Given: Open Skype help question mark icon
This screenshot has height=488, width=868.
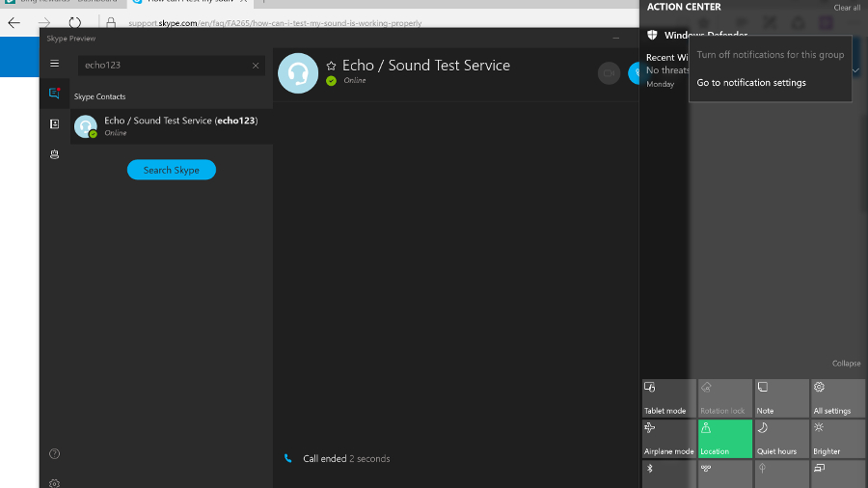Looking at the screenshot, I should [54, 453].
